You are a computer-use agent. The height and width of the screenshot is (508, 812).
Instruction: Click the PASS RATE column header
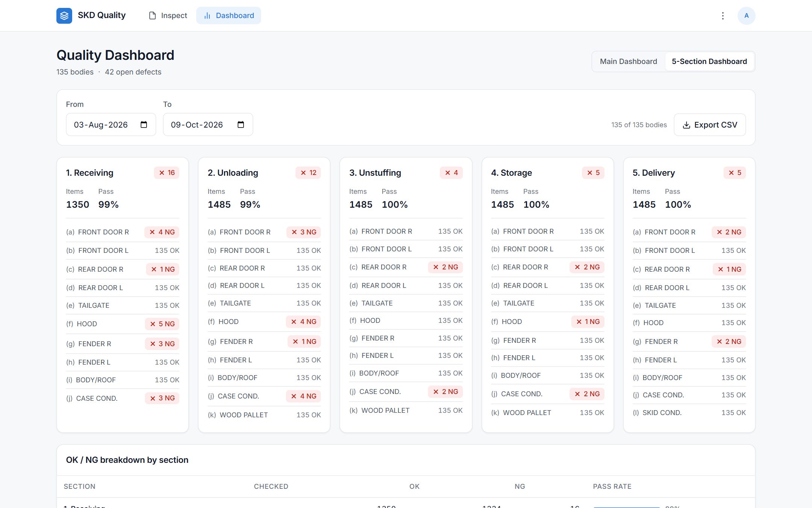pyautogui.click(x=612, y=487)
